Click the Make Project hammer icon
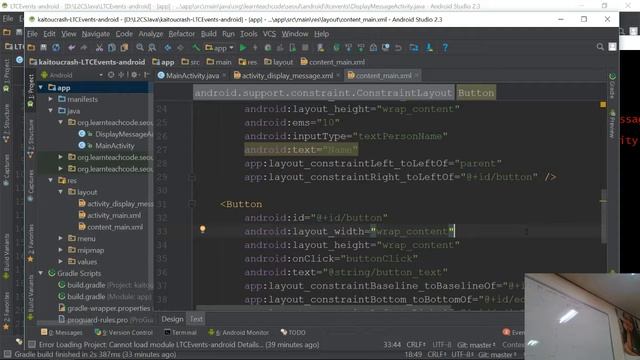This screenshot has width=640, height=360. [x=196, y=48]
